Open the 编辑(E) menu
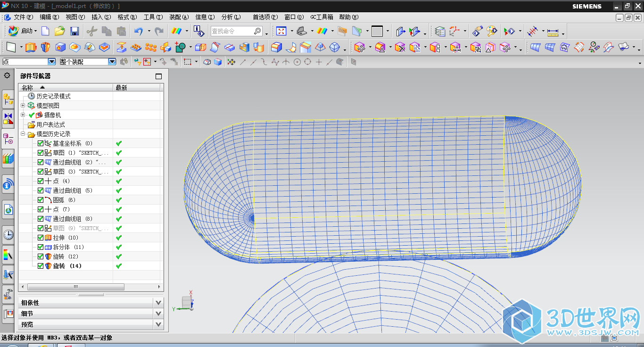Image resolution: width=644 pixels, height=347 pixels. click(x=49, y=17)
